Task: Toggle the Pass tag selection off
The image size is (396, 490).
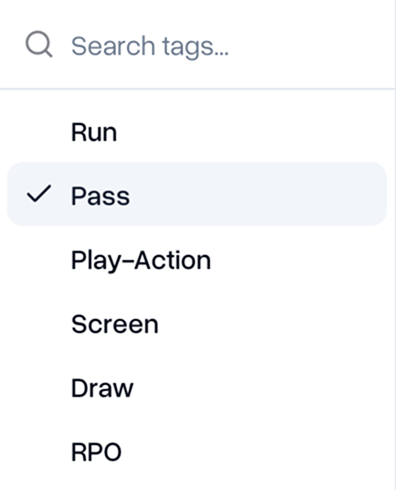Action: tap(197, 194)
